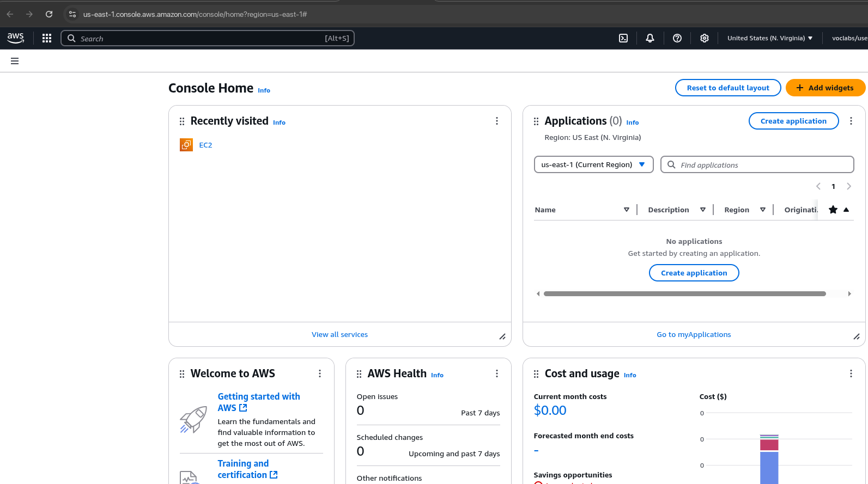The image size is (868, 484).
Task: Open the help question mark menu
Action: click(x=677, y=38)
